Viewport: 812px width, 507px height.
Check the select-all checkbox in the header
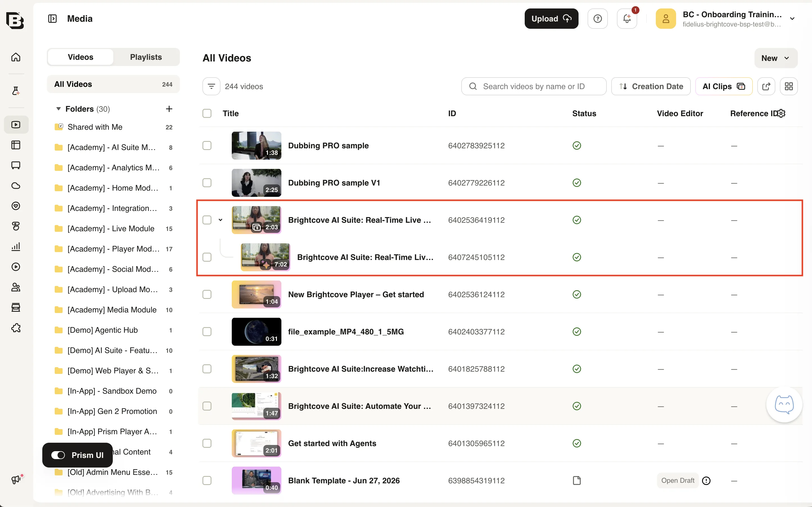(207, 113)
